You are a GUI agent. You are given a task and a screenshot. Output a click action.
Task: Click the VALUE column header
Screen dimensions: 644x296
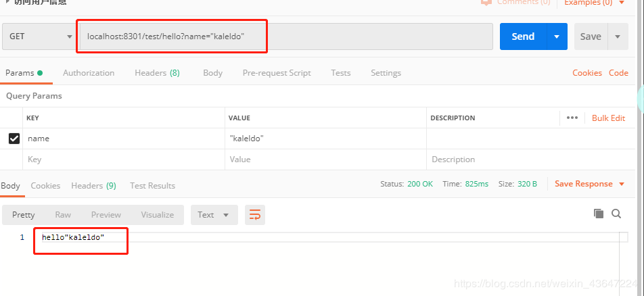point(239,118)
